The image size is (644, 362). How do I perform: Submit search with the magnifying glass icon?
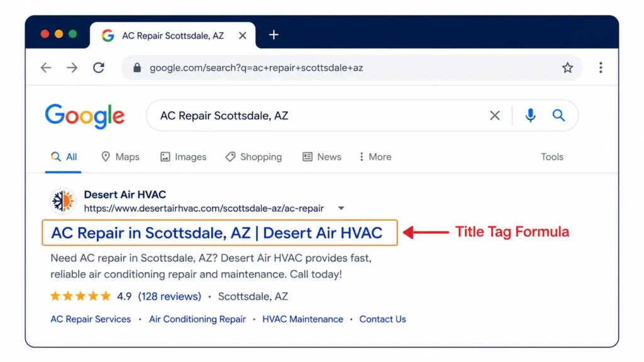click(x=558, y=116)
